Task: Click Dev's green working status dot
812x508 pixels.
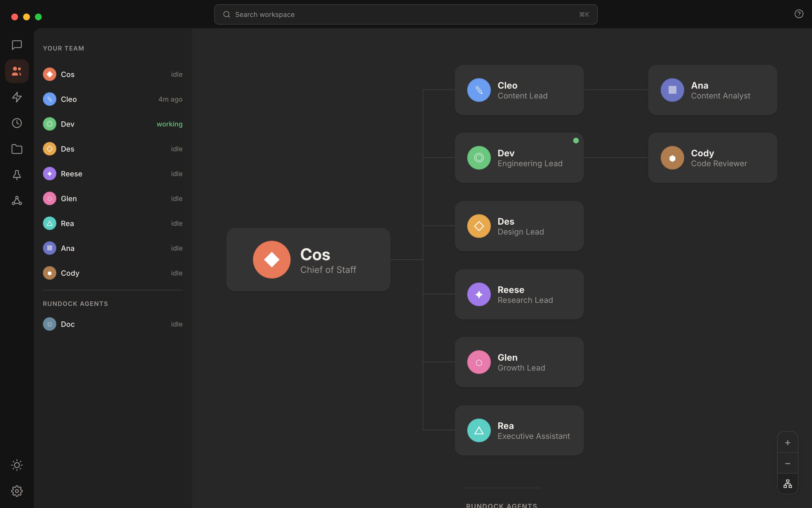Action: [576, 141]
